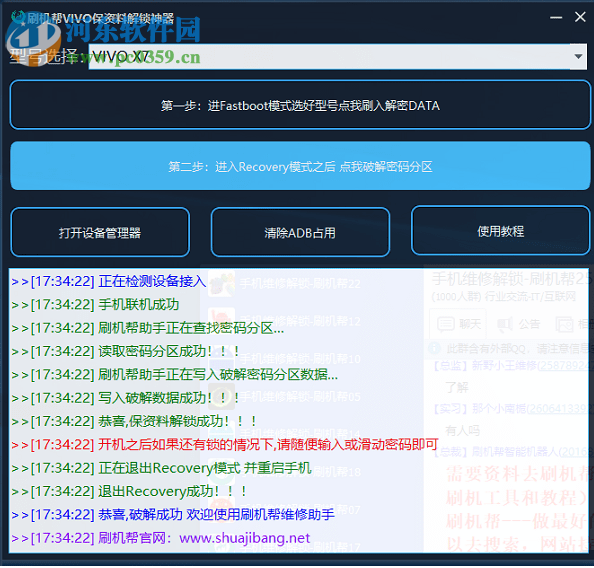Image resolution: width=594 pixels, height=568 pixels.
Task: Select log line 正在退出Recovery模式 并重启手机
Action: tap(161, 468)
